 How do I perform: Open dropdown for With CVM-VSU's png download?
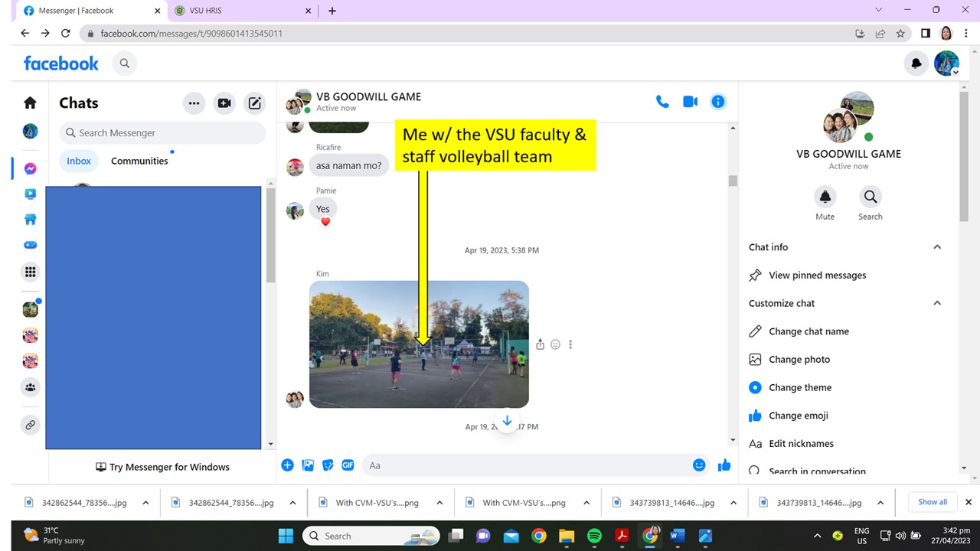439,503
